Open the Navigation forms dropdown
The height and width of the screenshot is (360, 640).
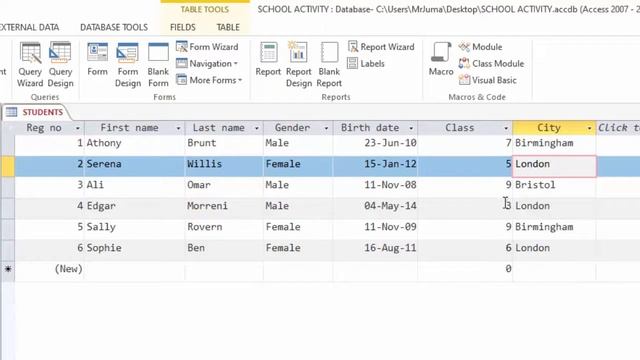tap(207, 64)
